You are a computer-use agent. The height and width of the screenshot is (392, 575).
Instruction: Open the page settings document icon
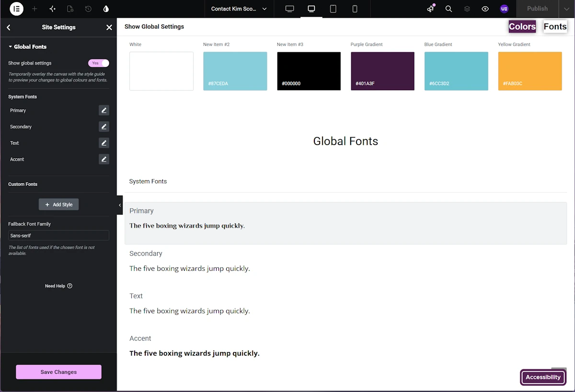[x=70, y=9]
